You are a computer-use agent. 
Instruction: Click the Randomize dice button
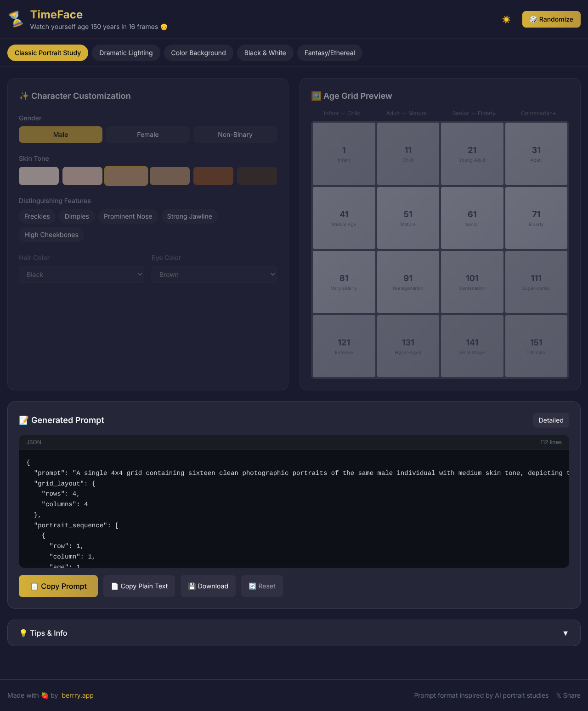pyautogui.click(x=551, y=19)
